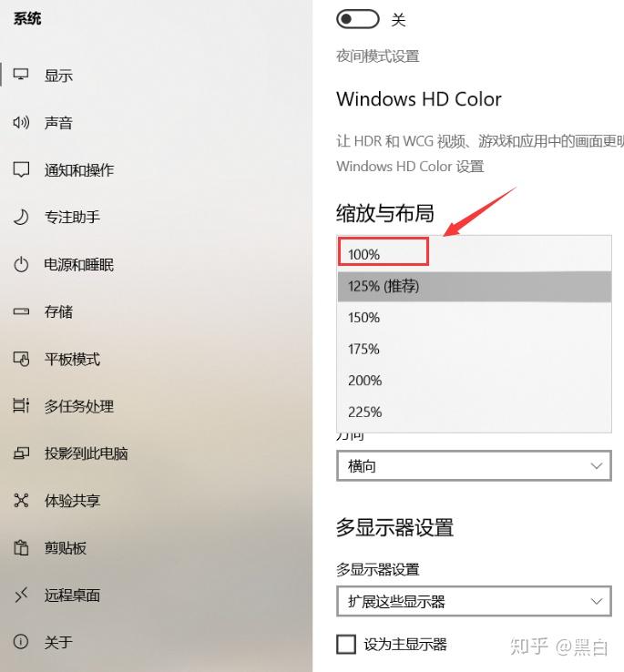
Task: Click the 专注助手 moon icon
Action: (21, 217)
